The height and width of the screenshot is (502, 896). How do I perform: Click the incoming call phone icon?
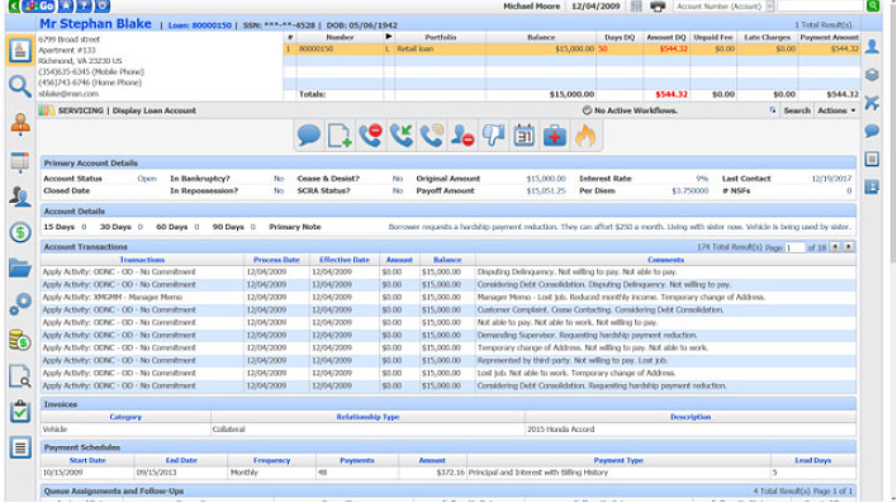pos(401,135)
